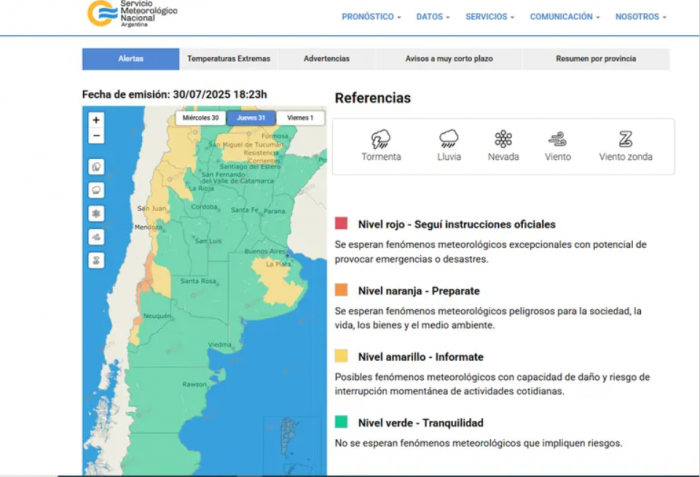Click the map zoom out minus button
The image size is (700, 477).
[x=97, y=135]
